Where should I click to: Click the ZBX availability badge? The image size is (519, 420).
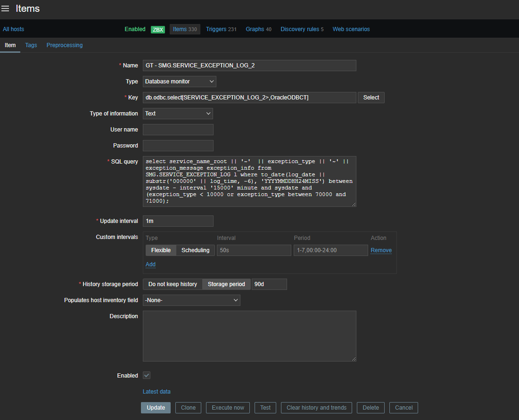157,29
